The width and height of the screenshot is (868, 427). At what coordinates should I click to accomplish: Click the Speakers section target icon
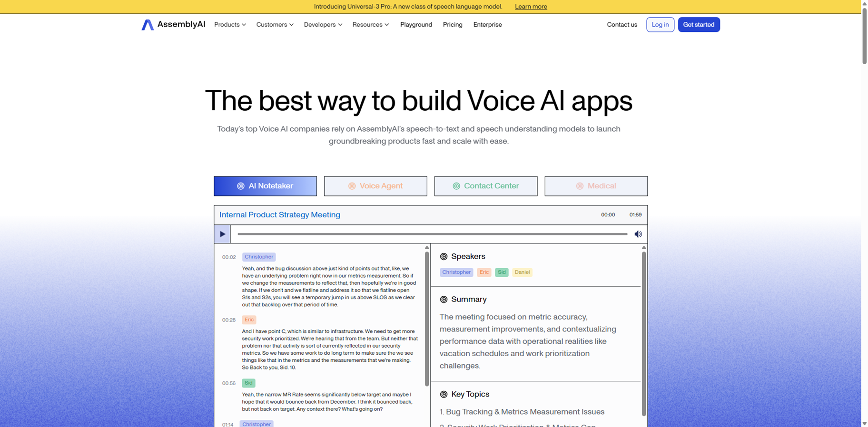(444, 257)
